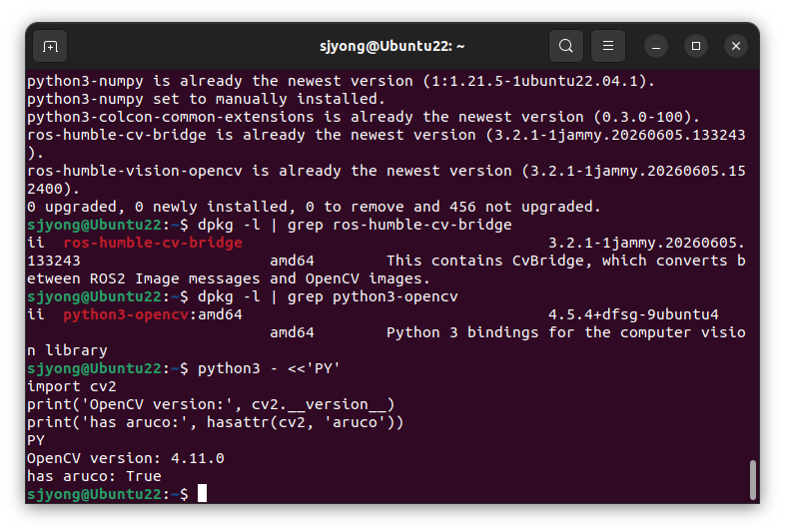Image resolution: width=785 pixels, height=532 pixels.
Task: Click the red python3-opencv package name
Action: (x=126, y=314)
